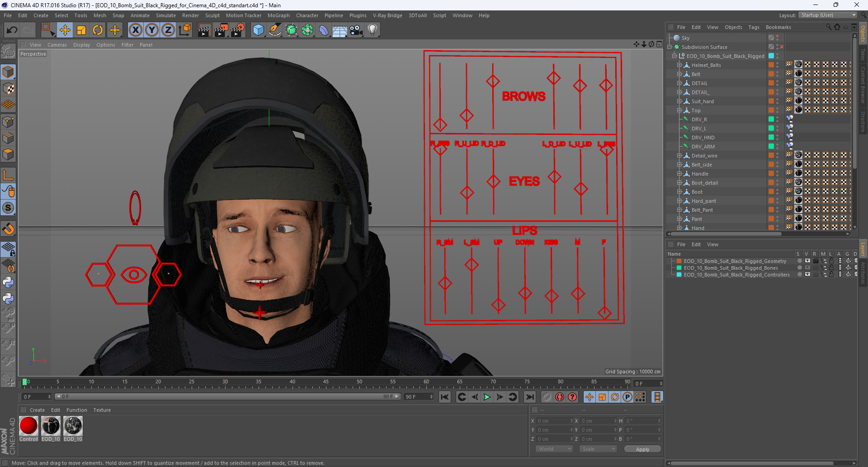Screen dimensions: 868x467
Task: Toggle Z axis lock
Action: pos(168,30)
